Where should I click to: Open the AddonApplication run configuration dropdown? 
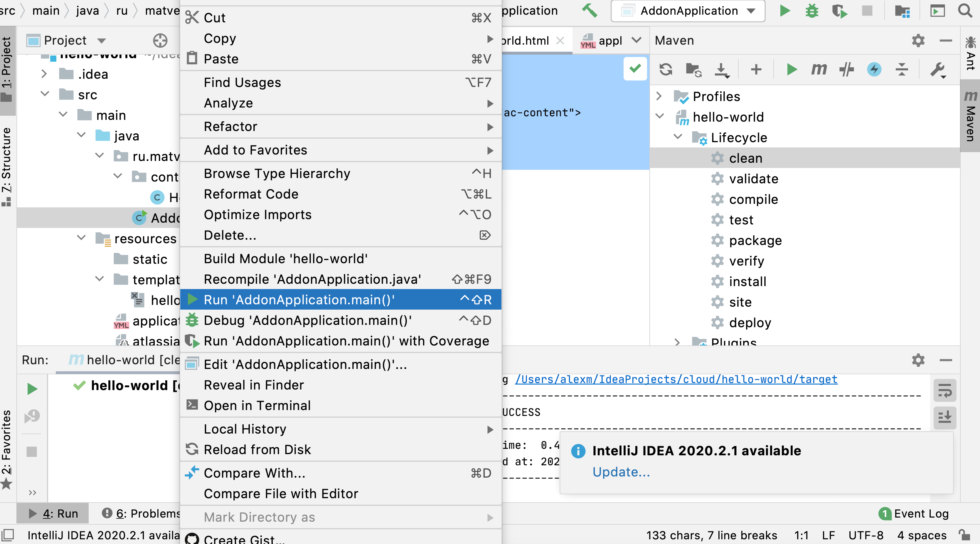[688, 11]
